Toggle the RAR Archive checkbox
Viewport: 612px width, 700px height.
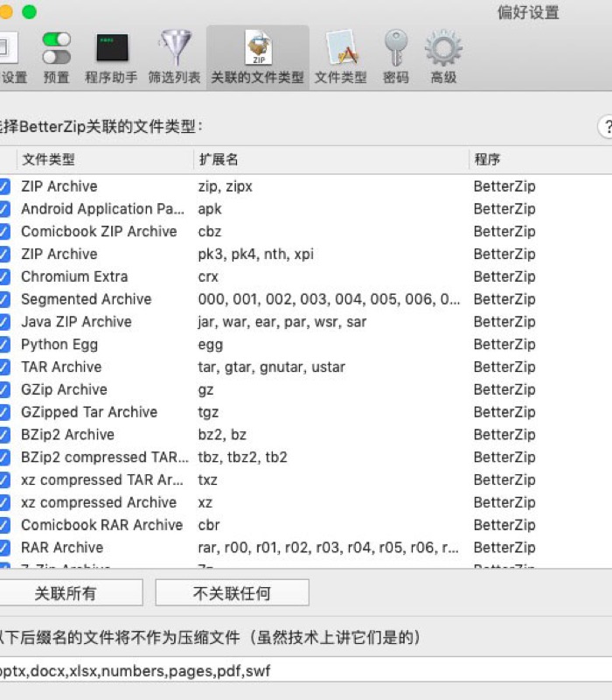click(4, 548)
